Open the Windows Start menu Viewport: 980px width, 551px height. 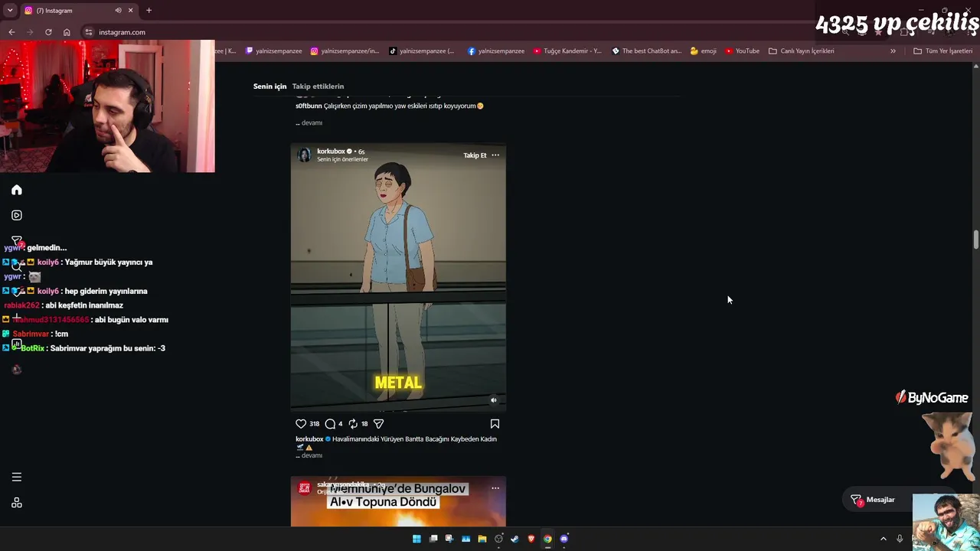point(416,539)
